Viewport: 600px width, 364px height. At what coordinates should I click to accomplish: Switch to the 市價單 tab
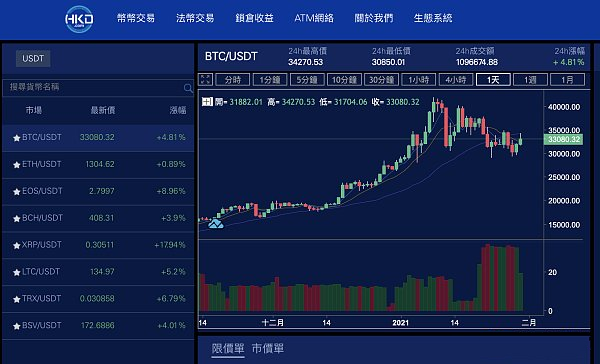[x=268, y=349]
